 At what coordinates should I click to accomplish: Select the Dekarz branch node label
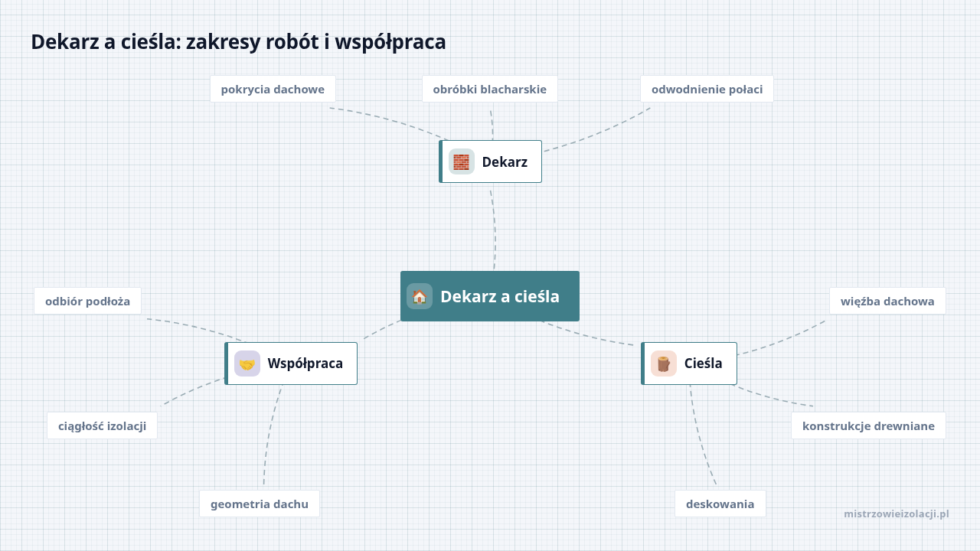point(505,161)
